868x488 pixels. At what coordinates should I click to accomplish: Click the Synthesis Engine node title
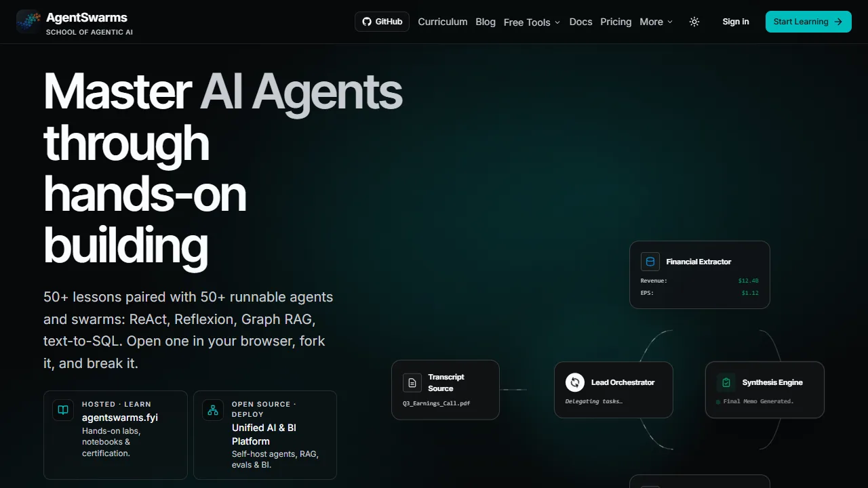772,382
